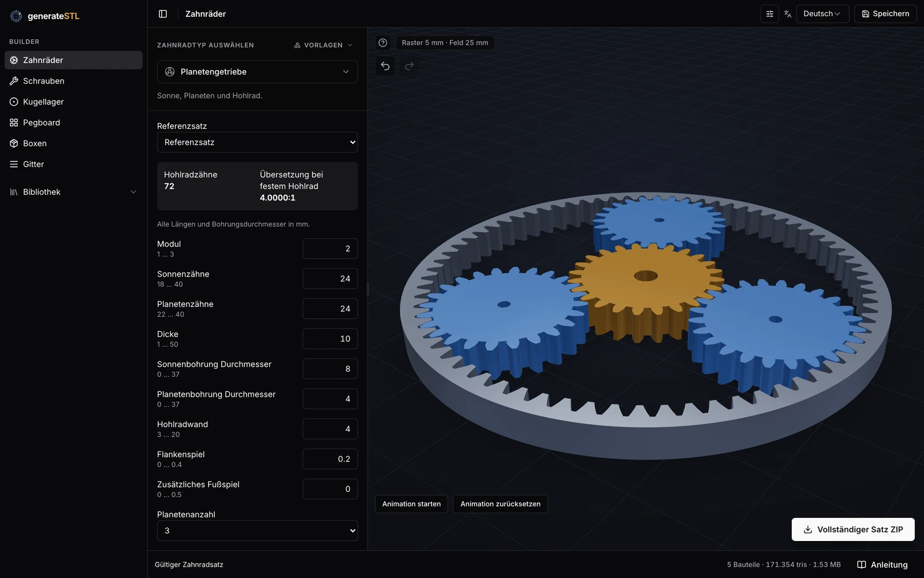Download Vollständiger Satz ZIP
Screen dimensions: 924x578
tap(853, 529)
